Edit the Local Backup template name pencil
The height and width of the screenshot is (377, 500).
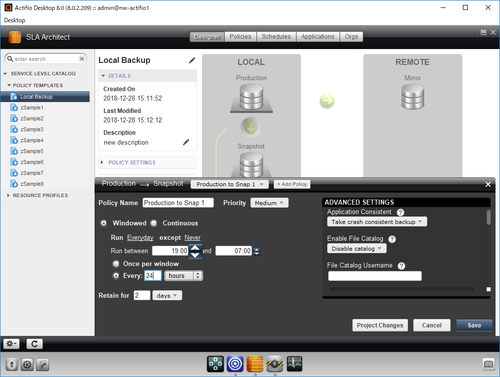point(192,60)
